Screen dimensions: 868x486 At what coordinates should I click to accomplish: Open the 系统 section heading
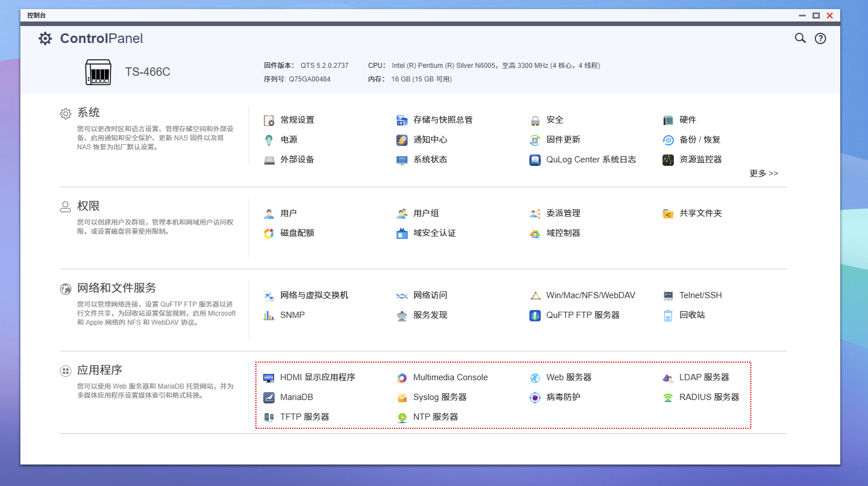(88, 113)
